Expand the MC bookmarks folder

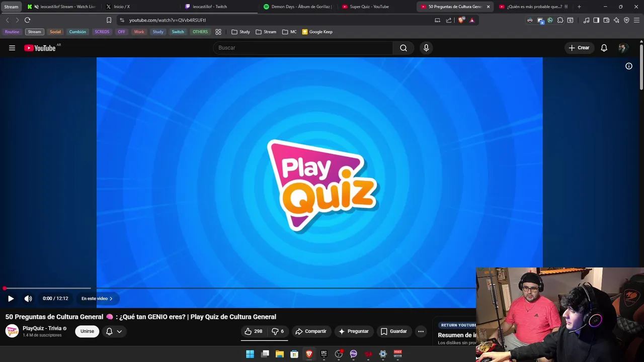(289, 32)
